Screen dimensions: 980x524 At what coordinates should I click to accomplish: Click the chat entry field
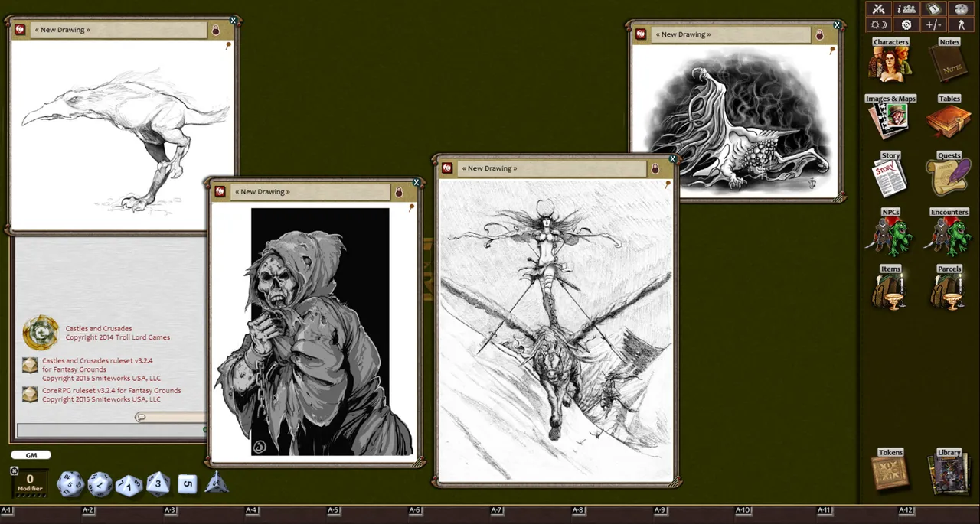coord(111,430)
